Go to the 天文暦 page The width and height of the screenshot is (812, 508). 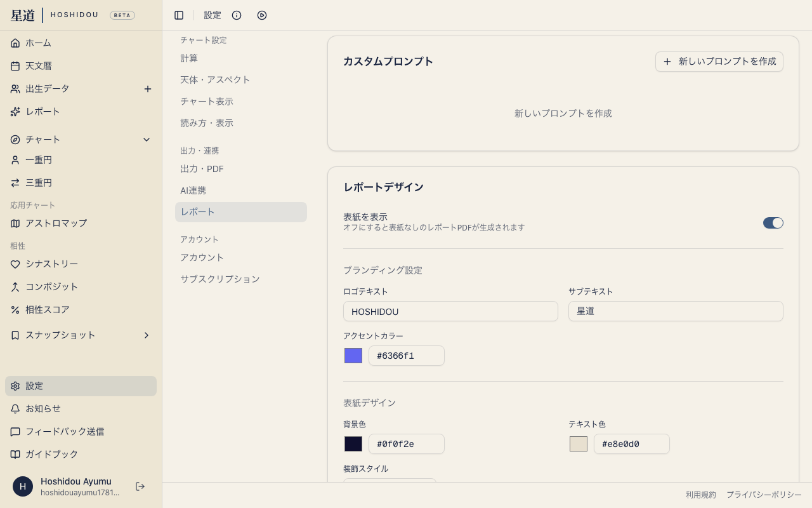click(x=81, y=66)
